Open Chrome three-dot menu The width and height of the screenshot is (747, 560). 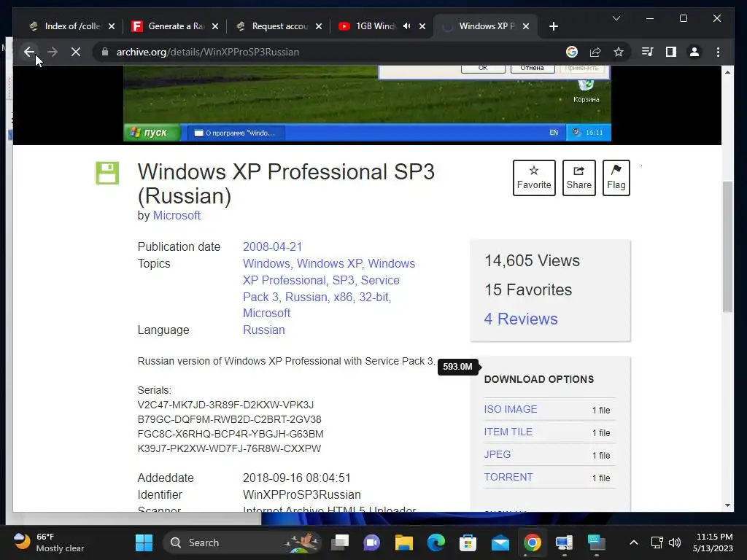tap(718, 52)
